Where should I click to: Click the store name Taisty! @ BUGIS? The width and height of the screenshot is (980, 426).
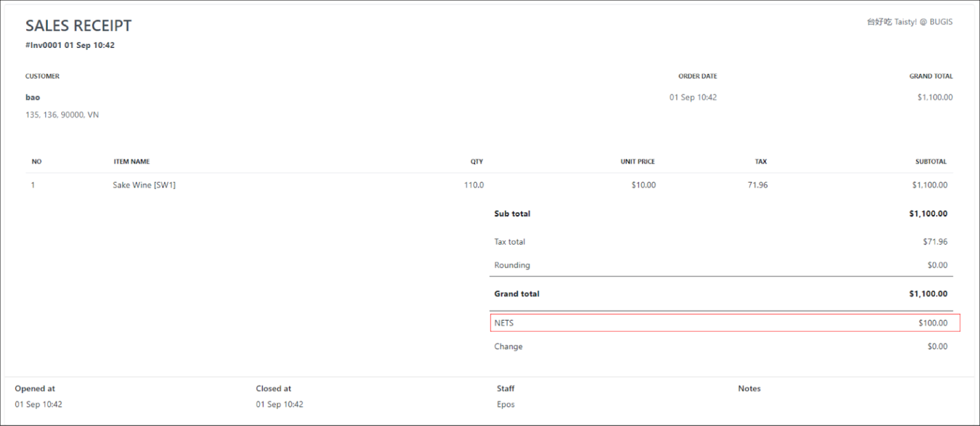pyautogui.click(x=912, y=21)
